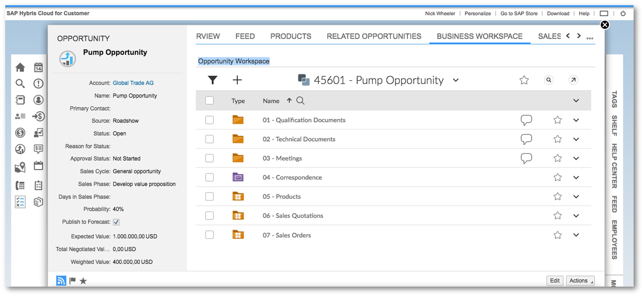Click the plus add icon in workspace
The width and height of the screenshot is (644, 297).
click(x=237, y=80)
